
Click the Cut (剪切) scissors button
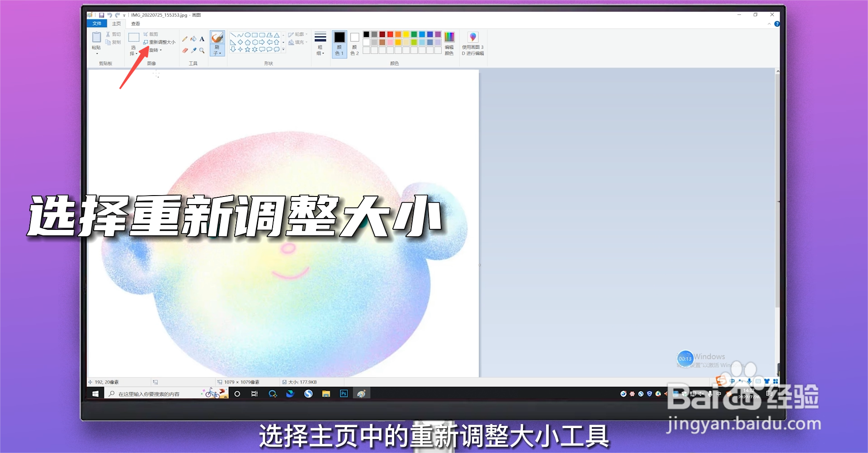click(x=113, y=34)
